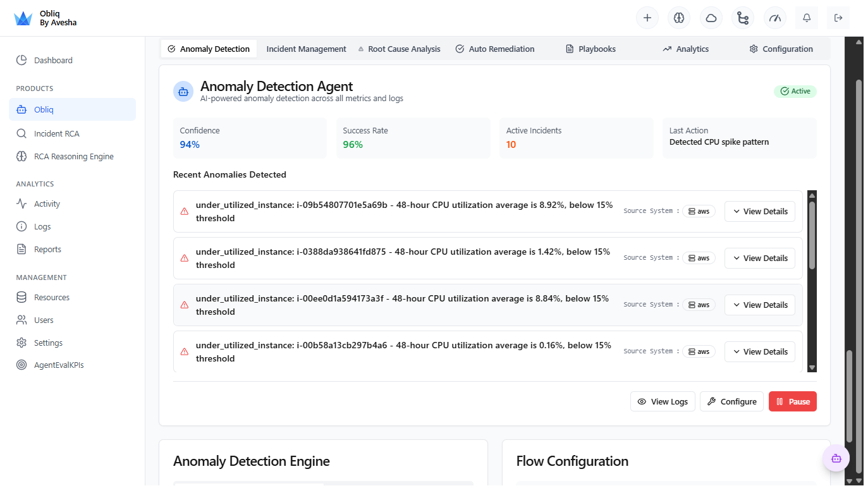Open the floating chatbot assistant icon
Screen dimensions: 868x493
(x=836, y=458)
